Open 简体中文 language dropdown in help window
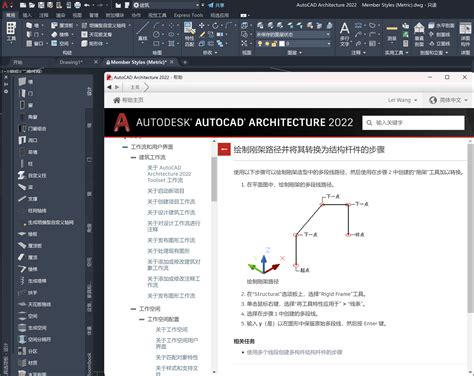The height and width of the screenshot is (376, 474). click(x=448, y=100)
